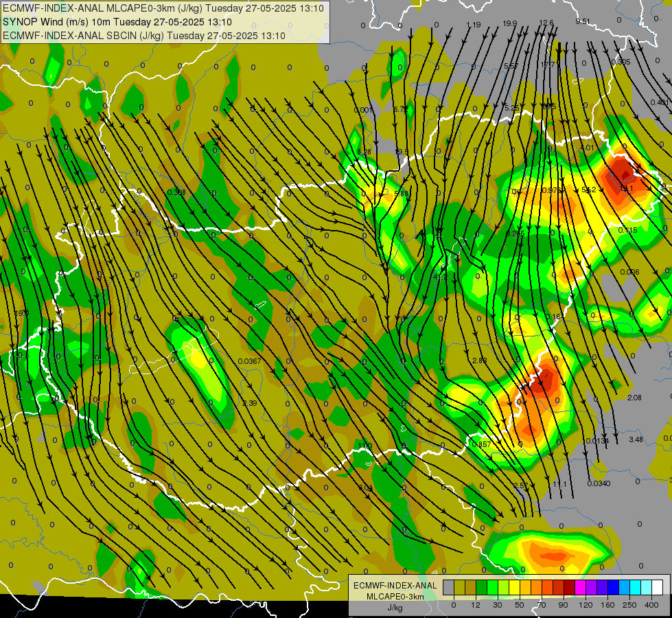The height and width of the screenshot is (618, 672).
Task: Pick the pure blue legend swatch
Action: click(614, 587)
